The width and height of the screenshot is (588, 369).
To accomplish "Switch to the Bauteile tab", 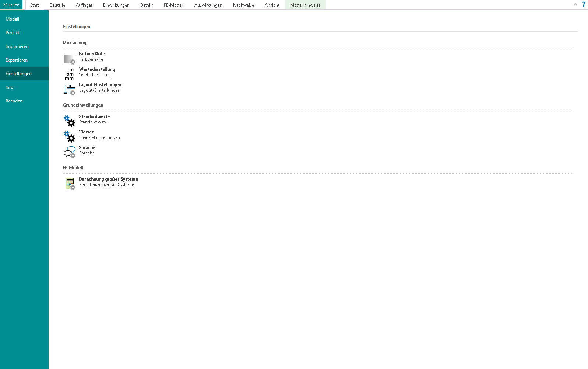I will click(57, 5).
